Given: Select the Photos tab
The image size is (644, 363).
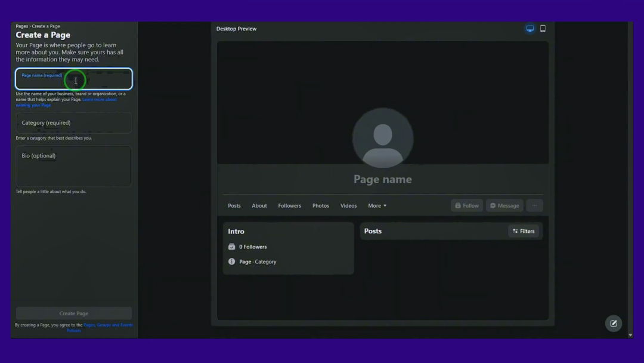Looking at the screenshot, I should tap(321, 205).
